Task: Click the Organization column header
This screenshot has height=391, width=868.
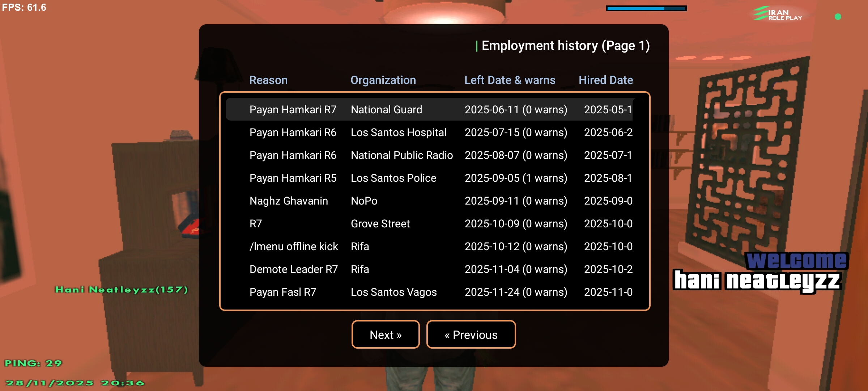Action: pos(383,80)
